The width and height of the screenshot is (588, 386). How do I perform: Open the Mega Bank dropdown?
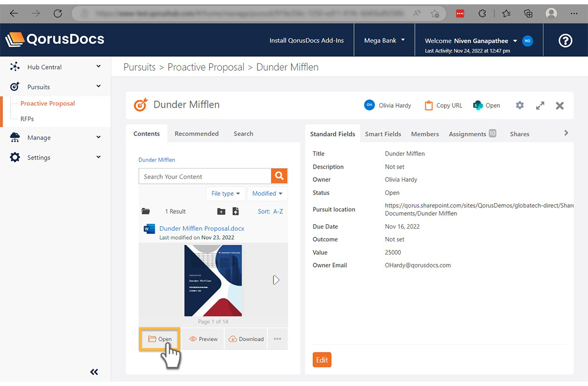pos(384,40)
